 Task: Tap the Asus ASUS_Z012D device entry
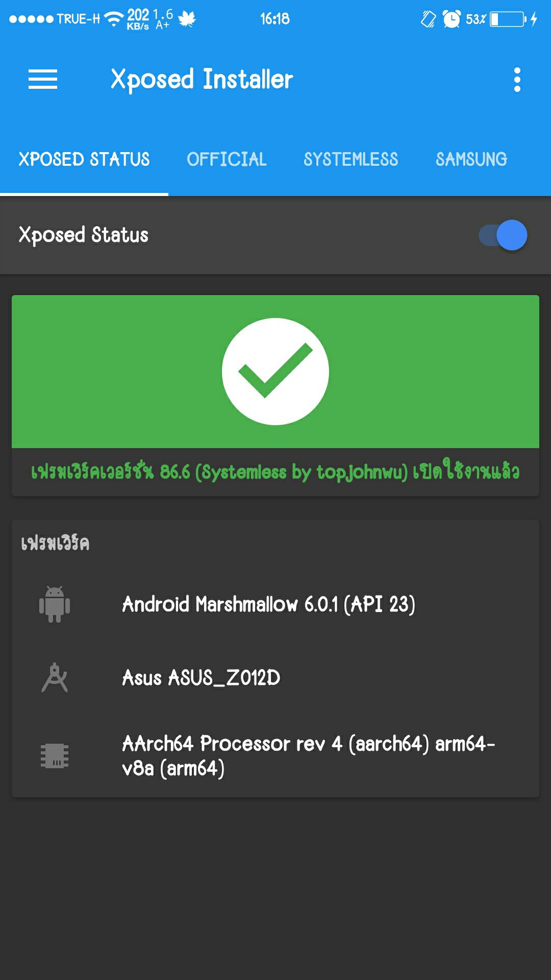click(201, 678)
